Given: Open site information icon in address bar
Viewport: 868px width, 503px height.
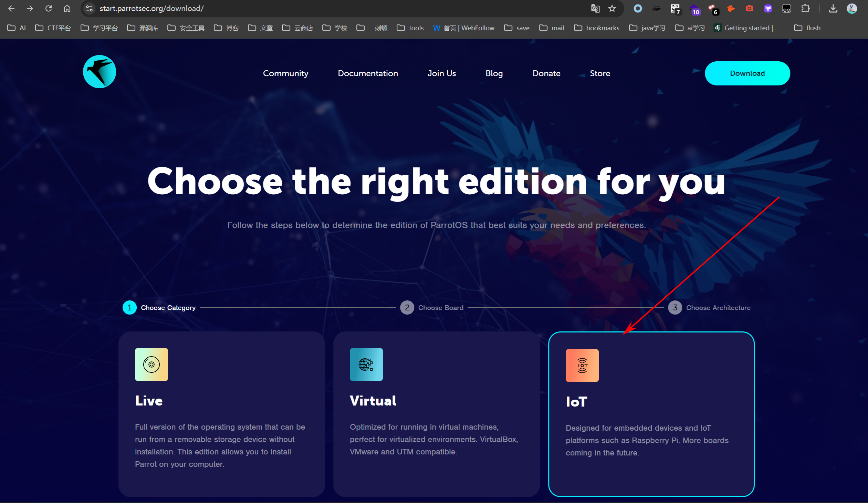Looking at the screenshot, I should coord(90,9).
